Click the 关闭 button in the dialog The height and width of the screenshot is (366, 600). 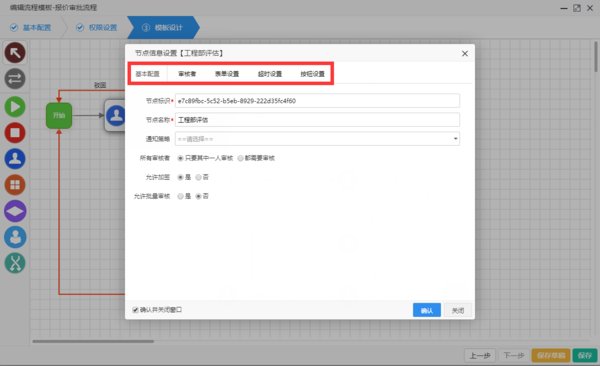coord(458,310)
